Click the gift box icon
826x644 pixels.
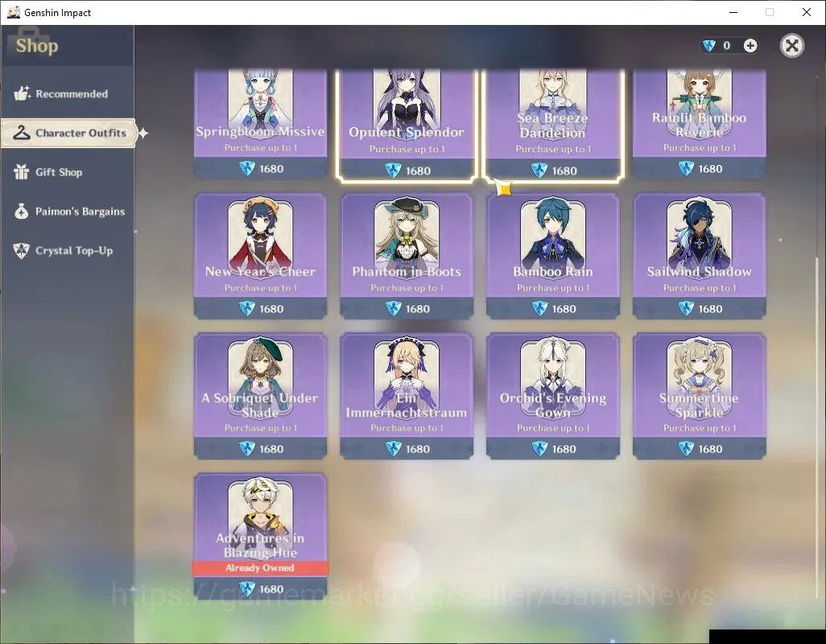click(x=22, y=171)
